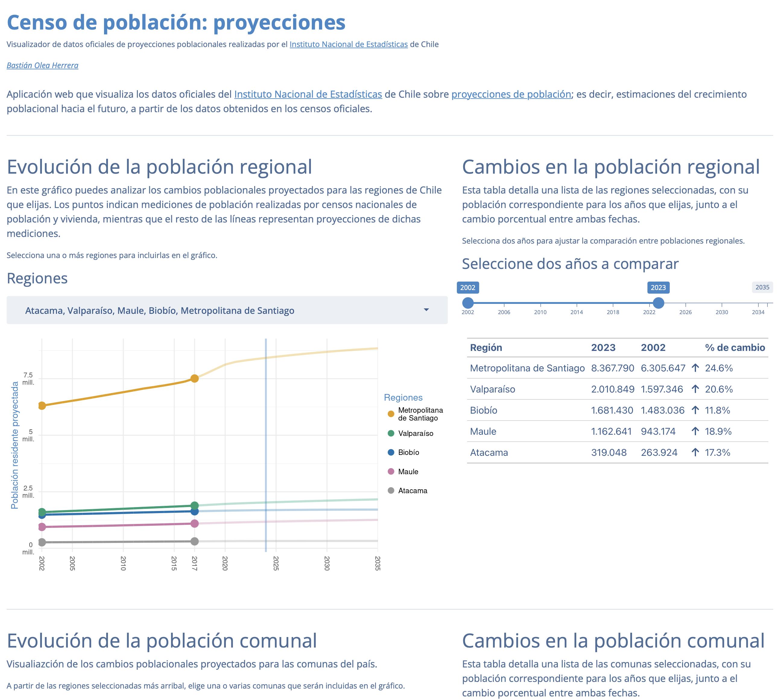The width and height of the screenshot is (778, 700).
Task: Click the Santiago 2017 census point on chart
Action: [195, 378]
